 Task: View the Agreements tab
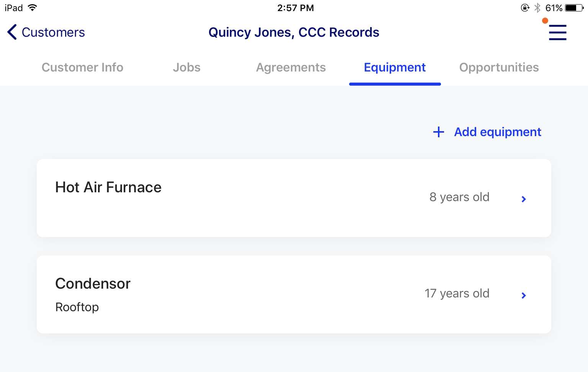point(291,67)
